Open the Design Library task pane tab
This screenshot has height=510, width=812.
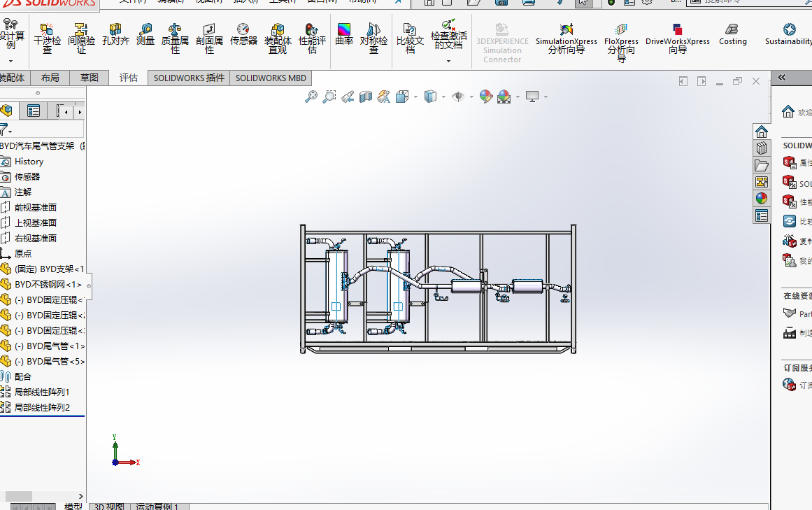coord(761,148)
